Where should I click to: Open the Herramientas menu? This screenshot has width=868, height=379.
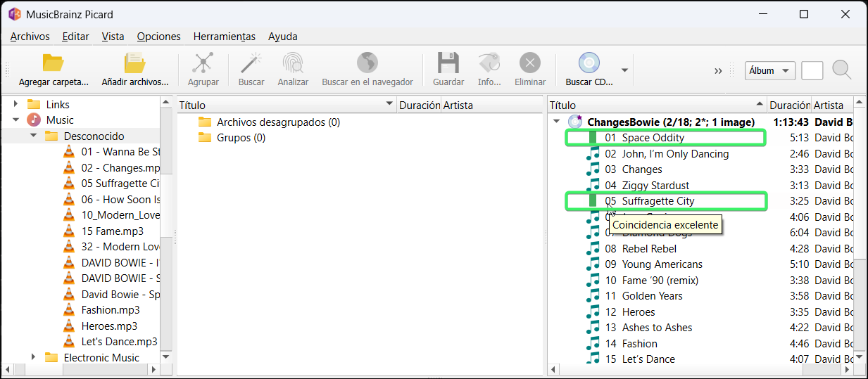coord(224,37)
